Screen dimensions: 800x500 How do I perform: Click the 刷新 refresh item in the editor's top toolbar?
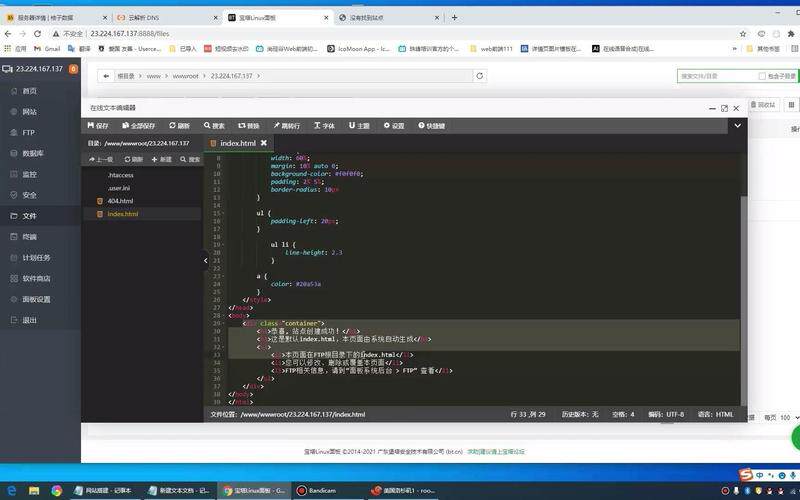(179, 126)
